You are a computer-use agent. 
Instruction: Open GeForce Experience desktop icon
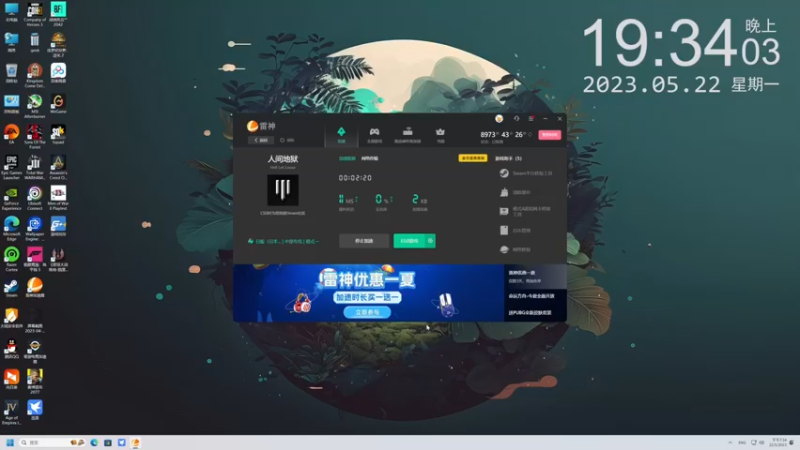(x=11, y=198)
